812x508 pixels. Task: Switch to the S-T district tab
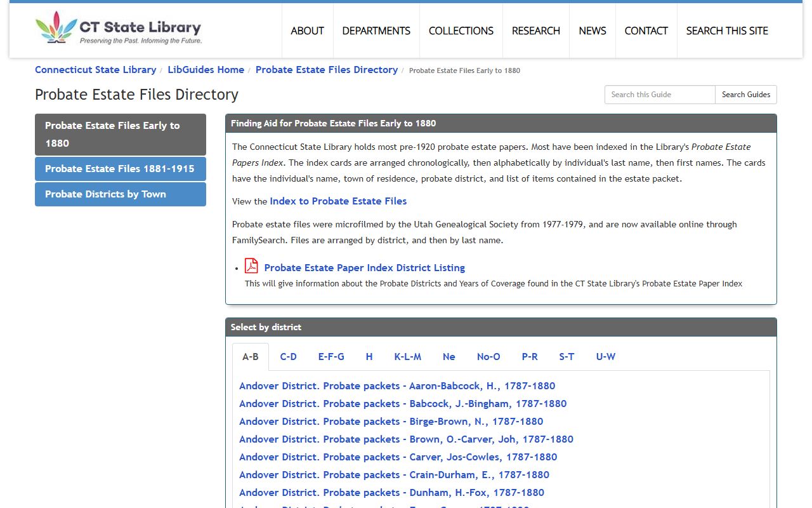click(566, 357)
